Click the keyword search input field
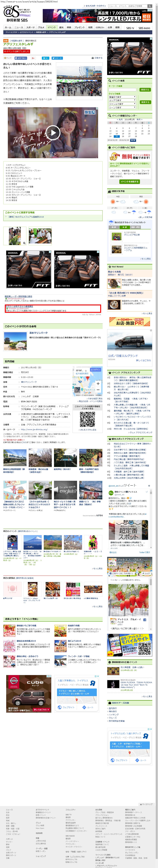Image resolution: width=158 pixels, height=868 pixels. pos(122,90)
